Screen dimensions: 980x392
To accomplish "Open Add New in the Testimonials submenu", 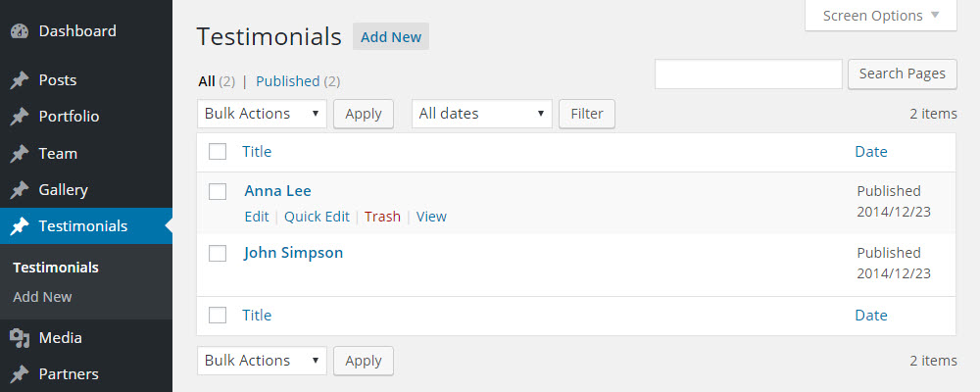I will point(42,297).
